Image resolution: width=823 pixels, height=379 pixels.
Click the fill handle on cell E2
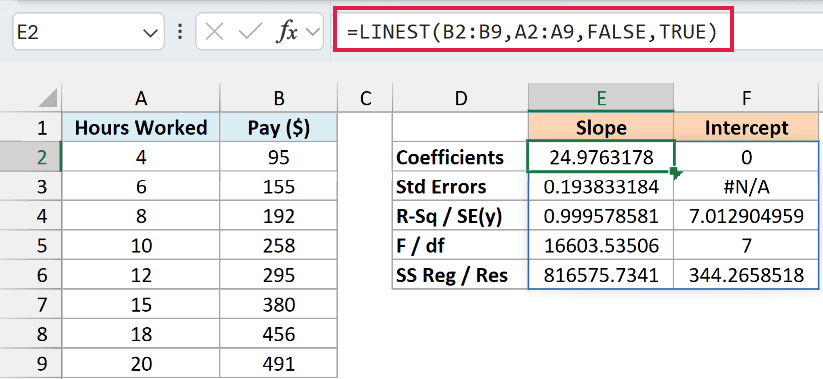click(675, 173)
